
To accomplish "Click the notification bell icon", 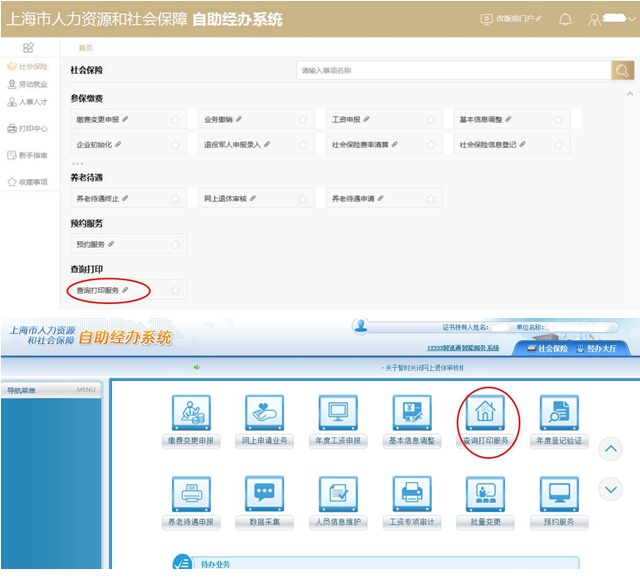I will (565, 19).
